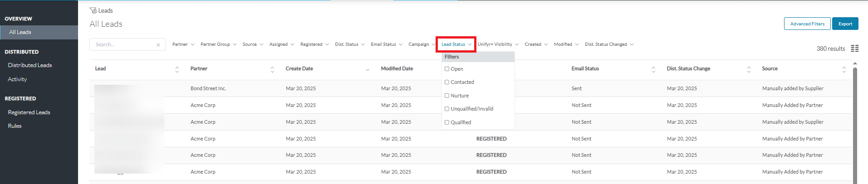This screenshot has width=868, height=184.
Task: Click the Export button
Action: click(845, 24)
